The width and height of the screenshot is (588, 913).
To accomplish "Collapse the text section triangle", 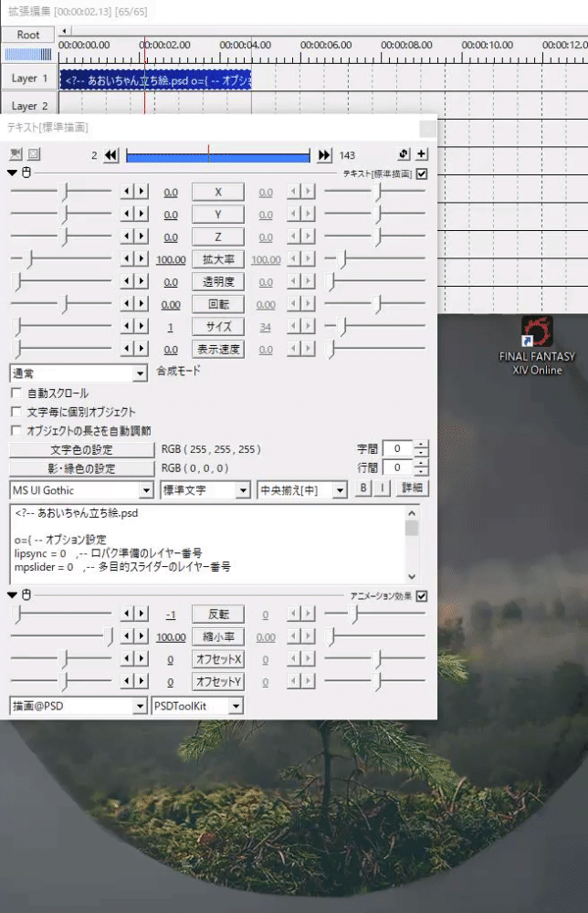I will [12, 173].
